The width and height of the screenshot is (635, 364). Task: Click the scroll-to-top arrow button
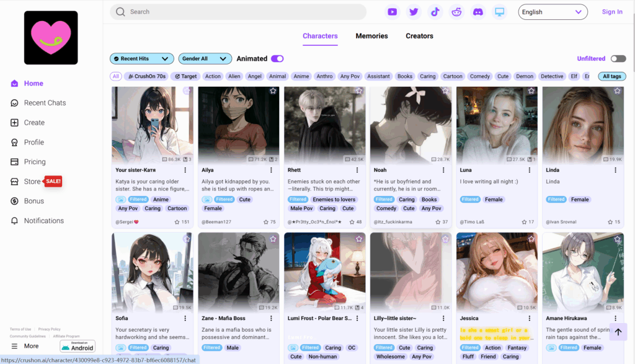[618, 332]
